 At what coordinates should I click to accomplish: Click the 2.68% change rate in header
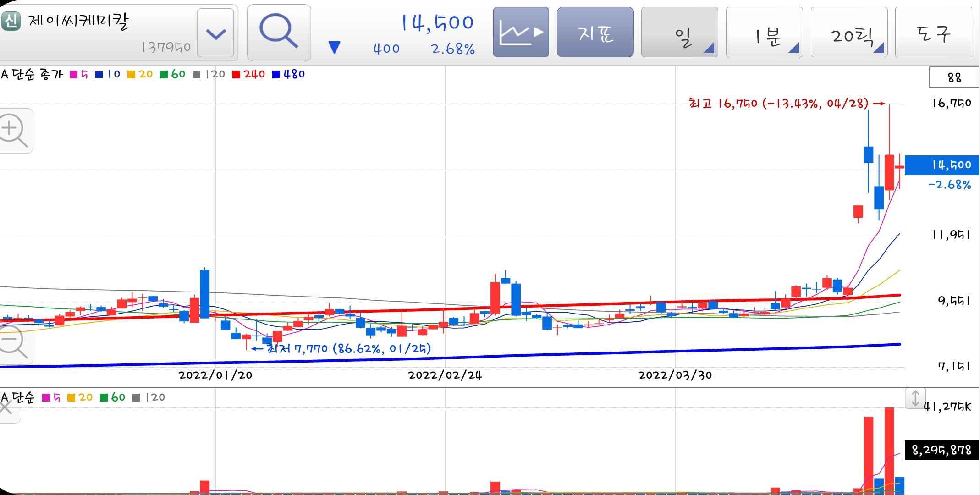pos(453,49)
